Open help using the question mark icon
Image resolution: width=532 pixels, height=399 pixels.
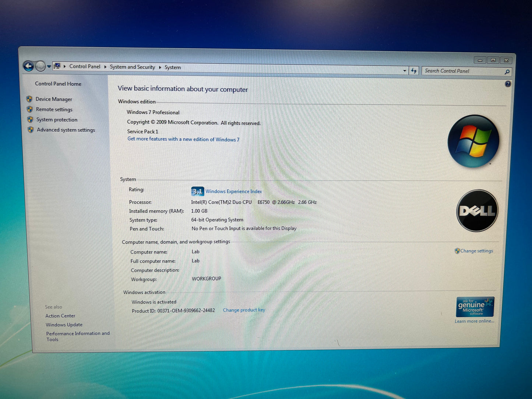tap(508, 84)
